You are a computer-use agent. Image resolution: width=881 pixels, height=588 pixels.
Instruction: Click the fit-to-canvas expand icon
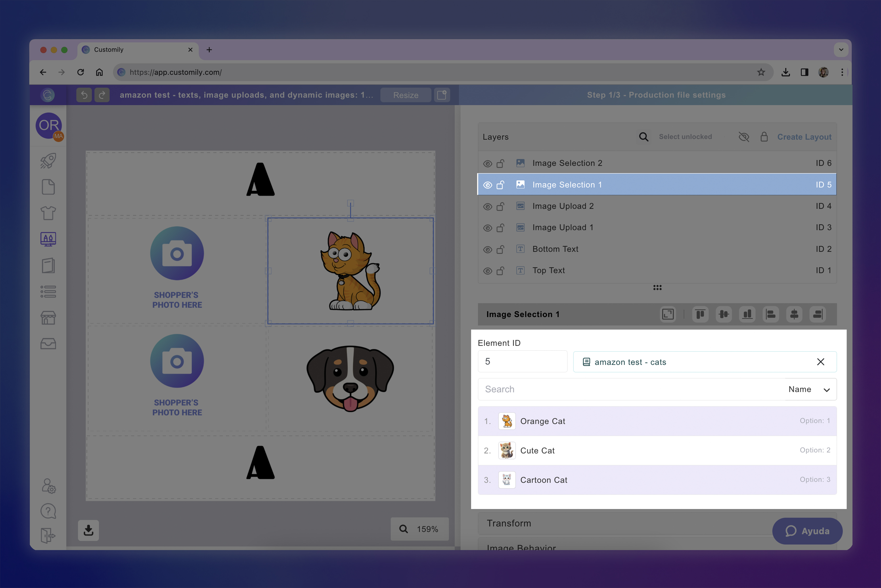(668, 314)
